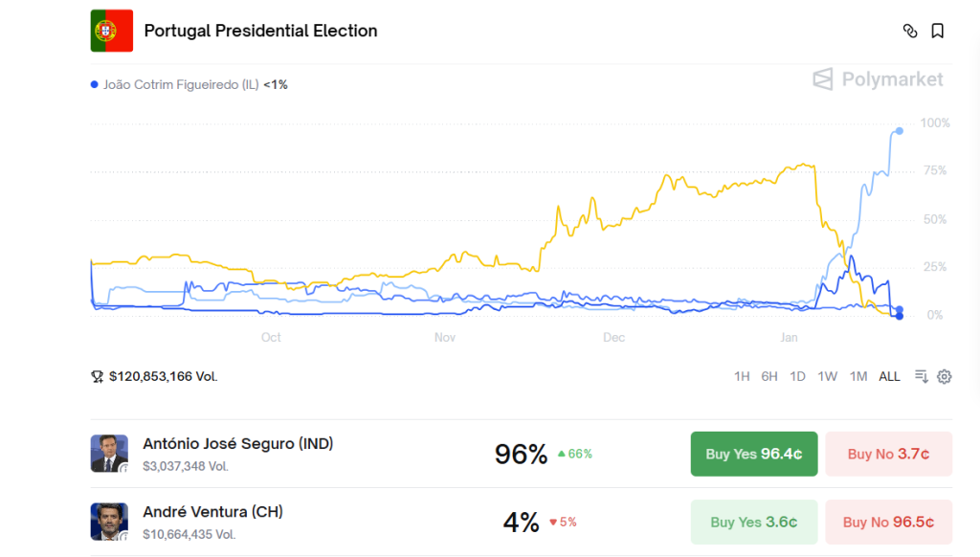980x557 pixels.
Task: Click the trophy icon beside total volume
Action: (x=97, y=377)
